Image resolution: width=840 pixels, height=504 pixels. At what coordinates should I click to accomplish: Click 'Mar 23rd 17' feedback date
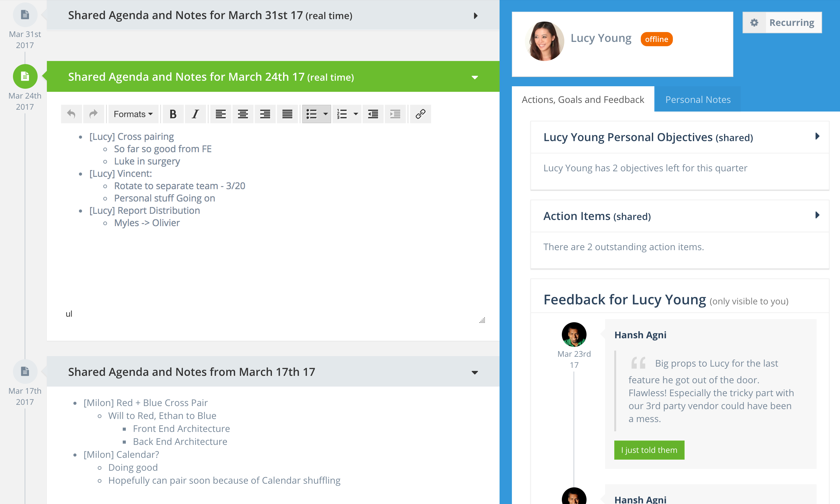tap(574, 359)
